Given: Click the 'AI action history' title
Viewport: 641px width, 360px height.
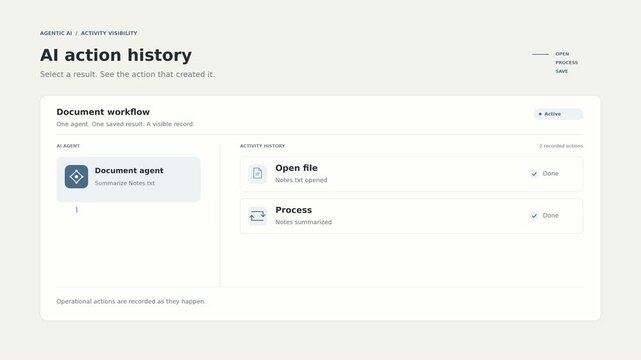Looking at the screenshot, I should click(116, 55).
